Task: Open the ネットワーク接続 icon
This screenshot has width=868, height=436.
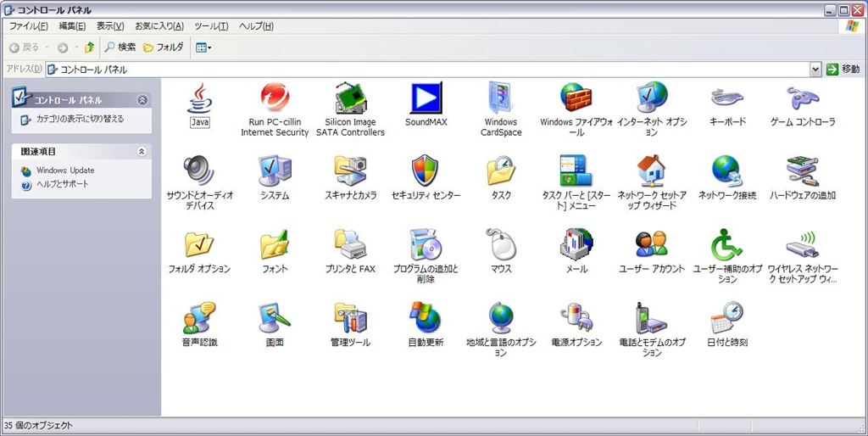Action: tap(727, 170)
